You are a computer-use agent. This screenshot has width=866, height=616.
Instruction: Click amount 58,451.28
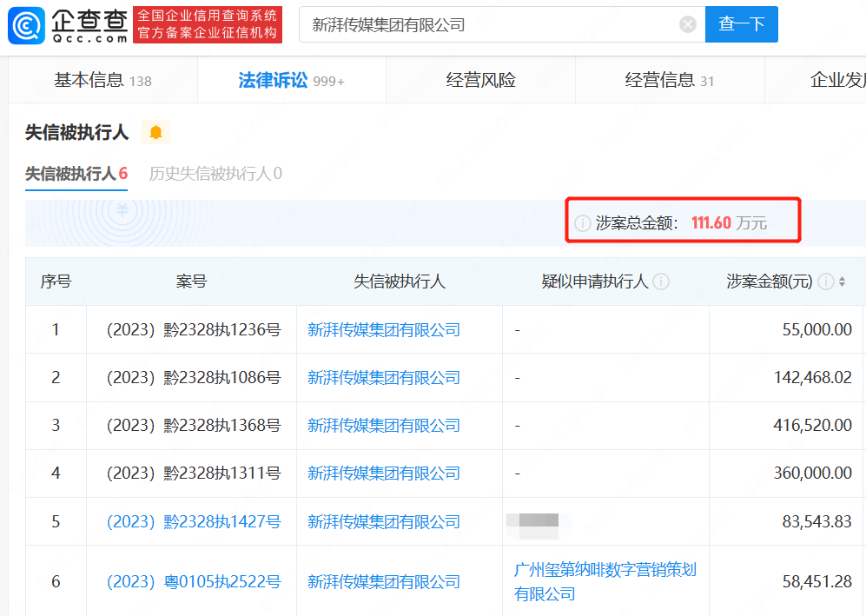[816, 582]
